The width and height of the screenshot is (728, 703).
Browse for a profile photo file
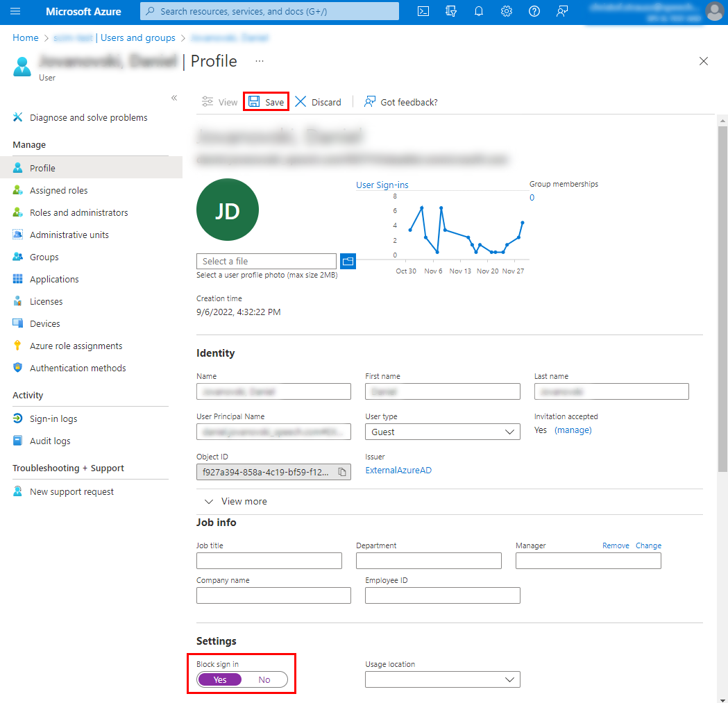348,262
